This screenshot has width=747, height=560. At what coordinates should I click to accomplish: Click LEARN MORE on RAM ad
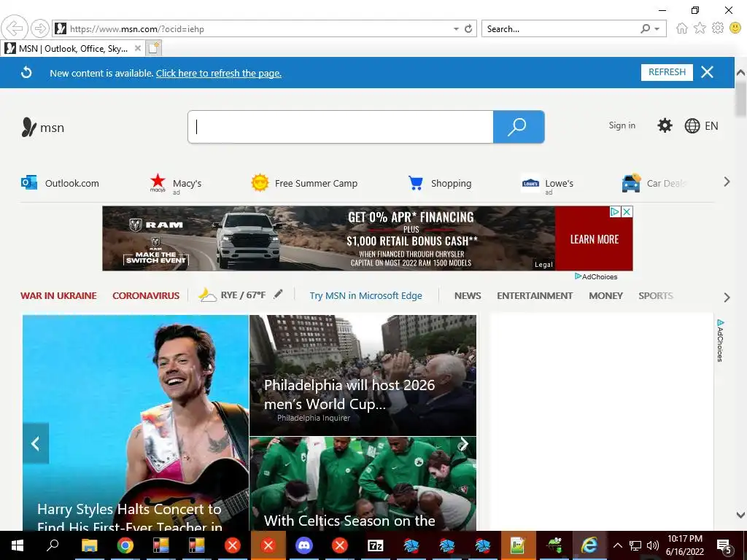(594, 239)
